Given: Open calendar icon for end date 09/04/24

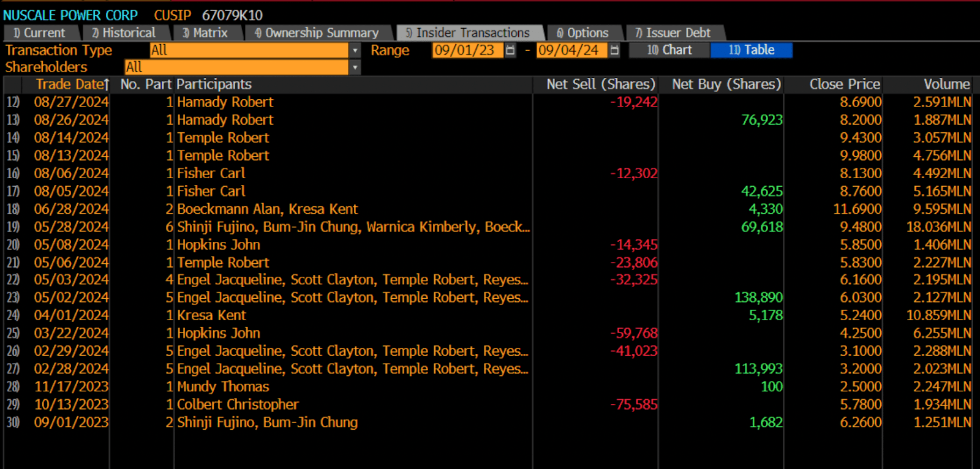Looking at the screenshot, I should click(x=614, y=50).
